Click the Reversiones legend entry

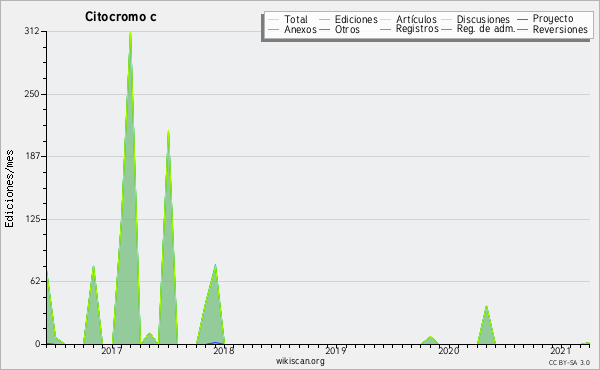tap(553, 29)
